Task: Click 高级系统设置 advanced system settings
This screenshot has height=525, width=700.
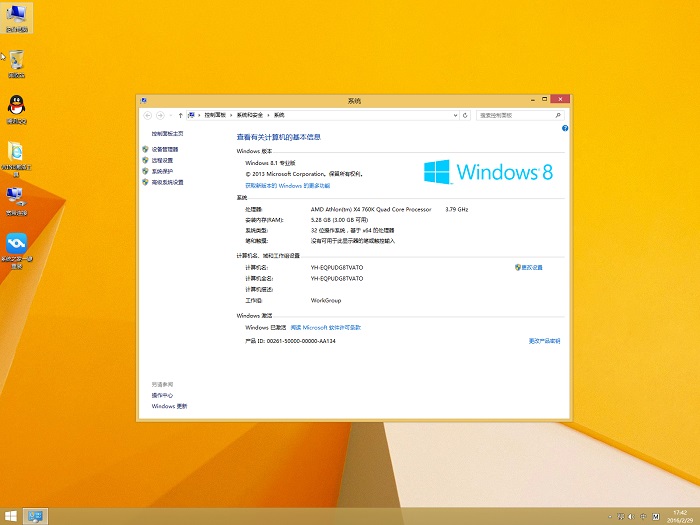Action: 167,182
